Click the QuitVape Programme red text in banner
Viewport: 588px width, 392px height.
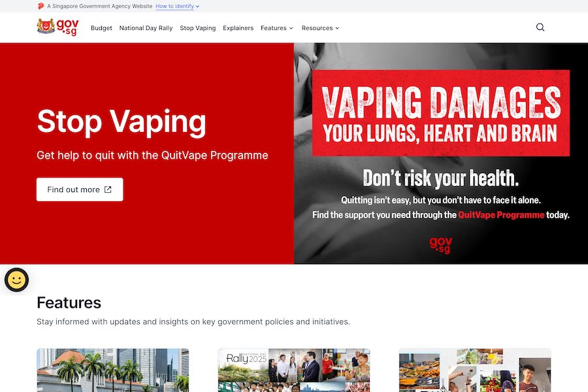pyautogui.click(x=501, y=215)
